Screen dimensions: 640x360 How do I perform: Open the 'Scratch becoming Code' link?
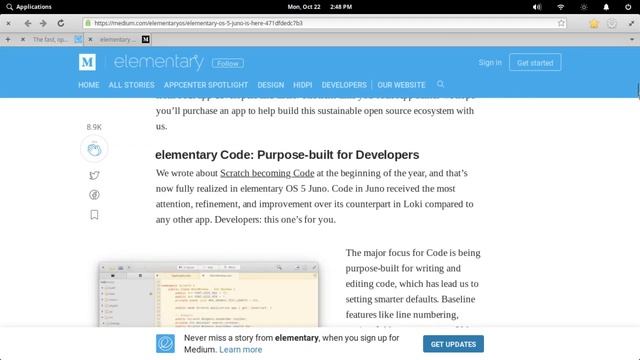pos(267,173)
